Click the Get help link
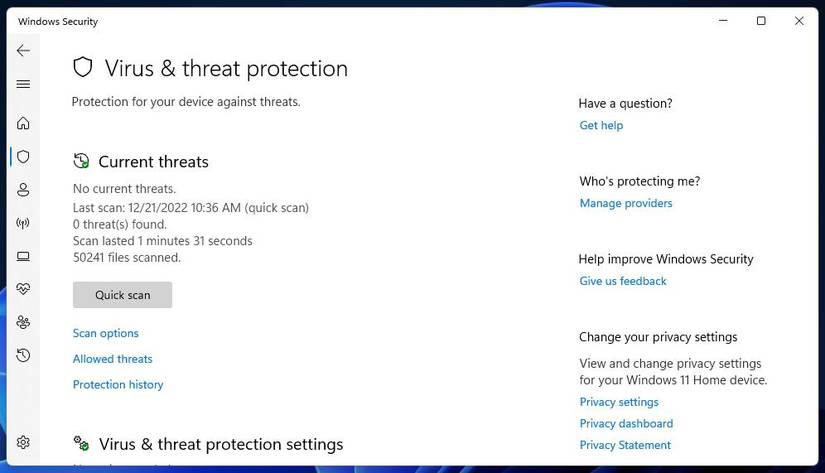 [x=601, y=125]
